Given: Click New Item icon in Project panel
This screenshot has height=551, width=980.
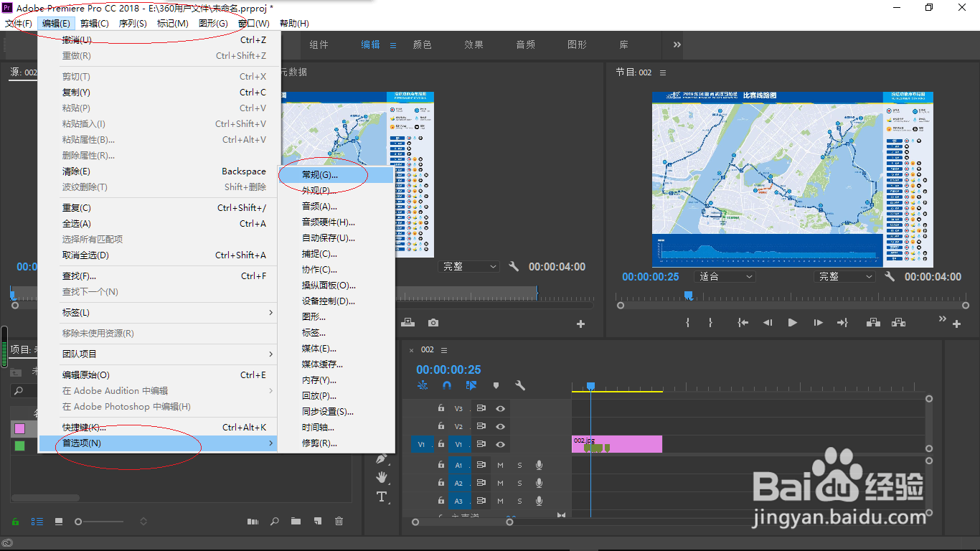Looking at the screenshot, I should pyautogui.click(x=317, y=522).
